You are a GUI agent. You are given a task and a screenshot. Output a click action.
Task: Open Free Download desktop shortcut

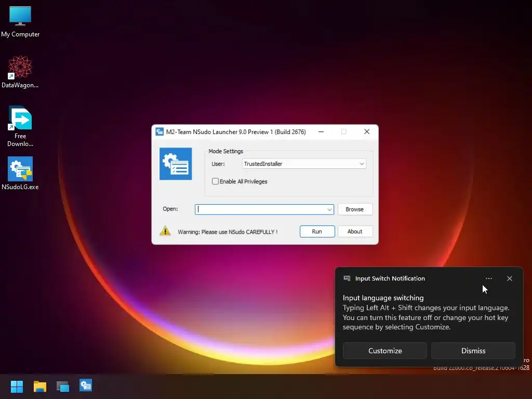(20, 126)
